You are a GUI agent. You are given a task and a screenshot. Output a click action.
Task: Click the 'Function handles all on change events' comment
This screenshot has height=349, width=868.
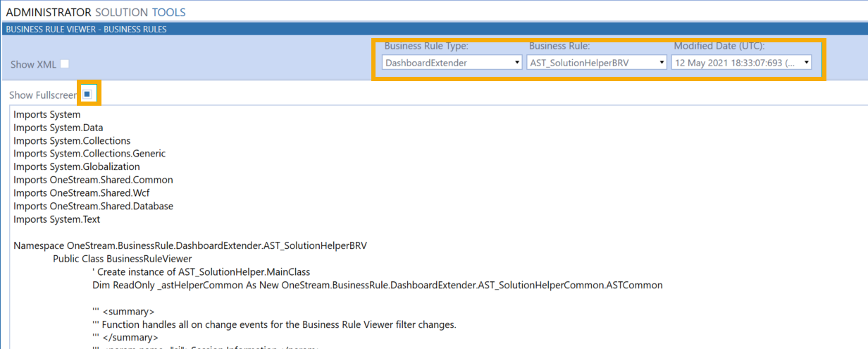(x=275, y=324)
